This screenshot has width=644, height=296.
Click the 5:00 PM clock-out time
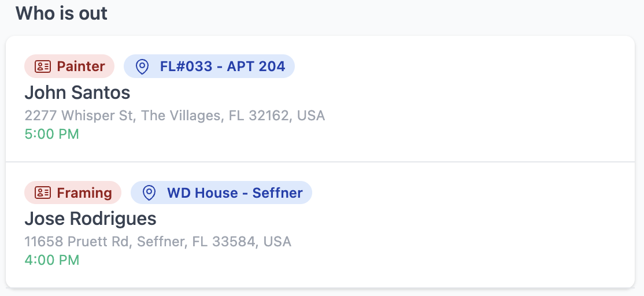click(x=52, y=134)
